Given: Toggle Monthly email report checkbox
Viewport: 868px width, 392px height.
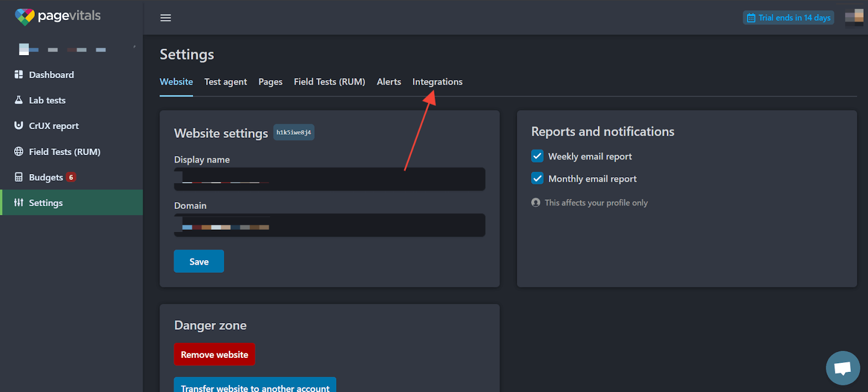Looking at the screenshot, I should click(x=537, y=178).
